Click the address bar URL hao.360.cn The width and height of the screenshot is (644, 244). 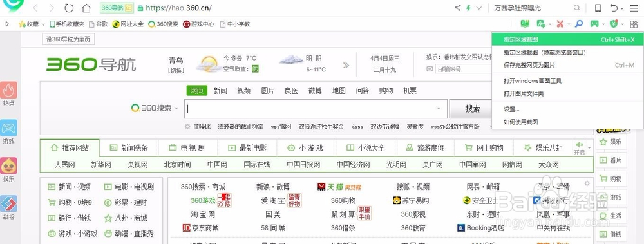[179, 8]
